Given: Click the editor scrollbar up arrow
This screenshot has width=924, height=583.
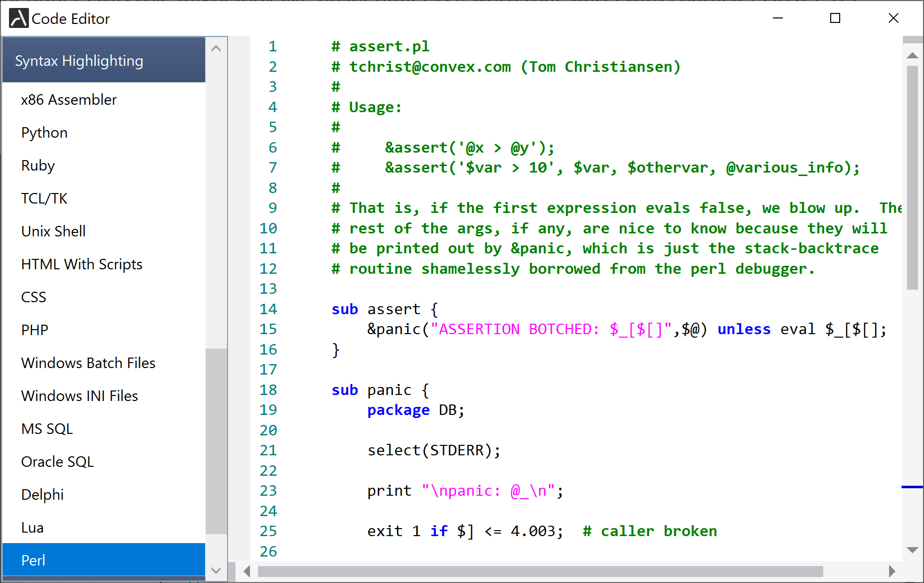Looking at the screenshot, I should [913, 55].
